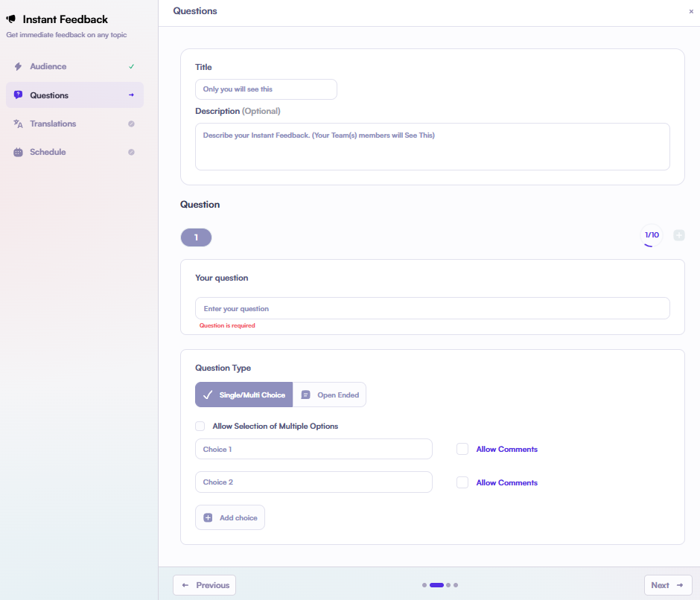Go to the Schedule step
This screenshot has height=600, width=700.
tap(48, 152)
